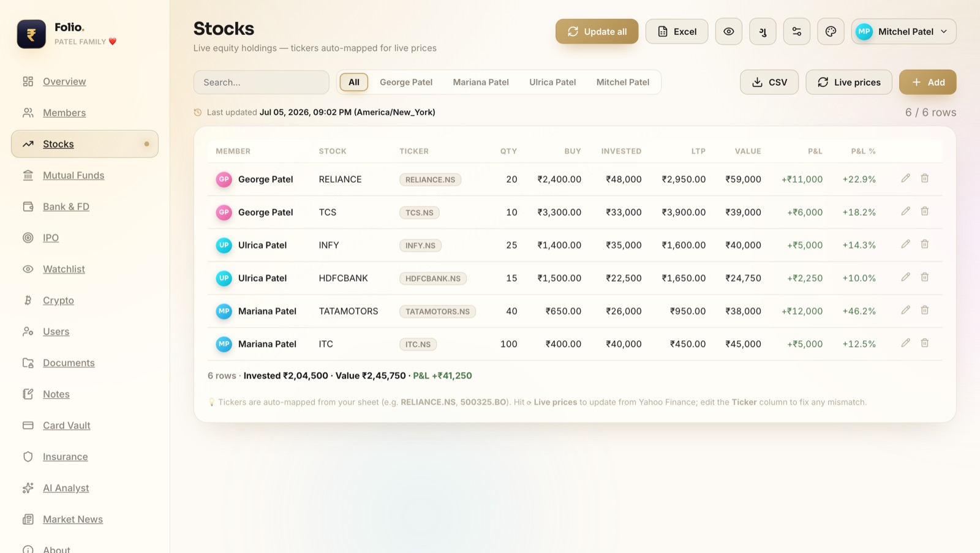980x553 pixels.
Task: Open Insurance from the sidebar
Action: click(x=85, y=456)
